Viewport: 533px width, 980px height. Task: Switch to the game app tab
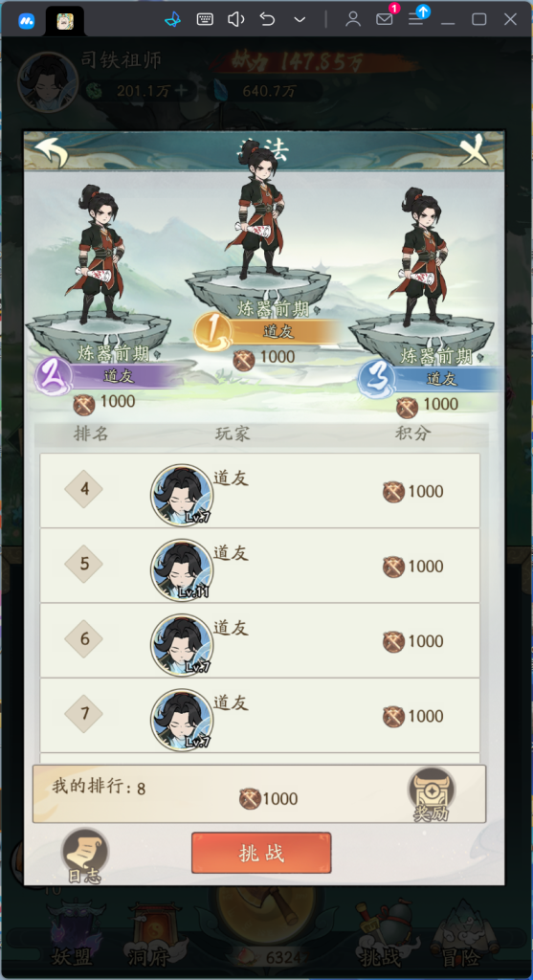[x=65, y=21]
